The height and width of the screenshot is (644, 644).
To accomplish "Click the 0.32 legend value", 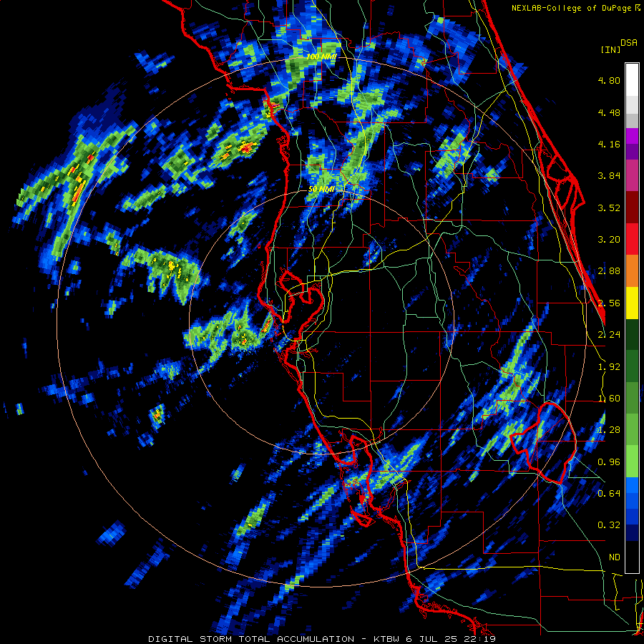I will 609,525.
